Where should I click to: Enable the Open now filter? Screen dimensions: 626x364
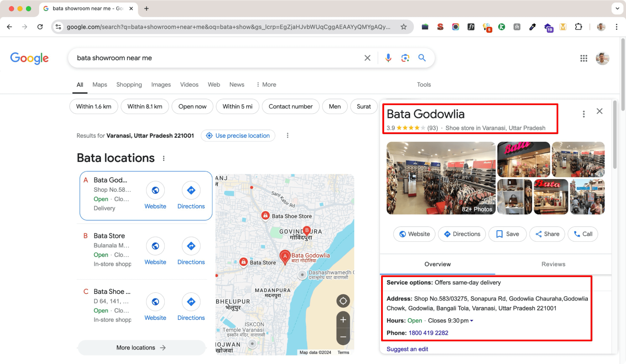pyautogui.click(x=192, y=106)
